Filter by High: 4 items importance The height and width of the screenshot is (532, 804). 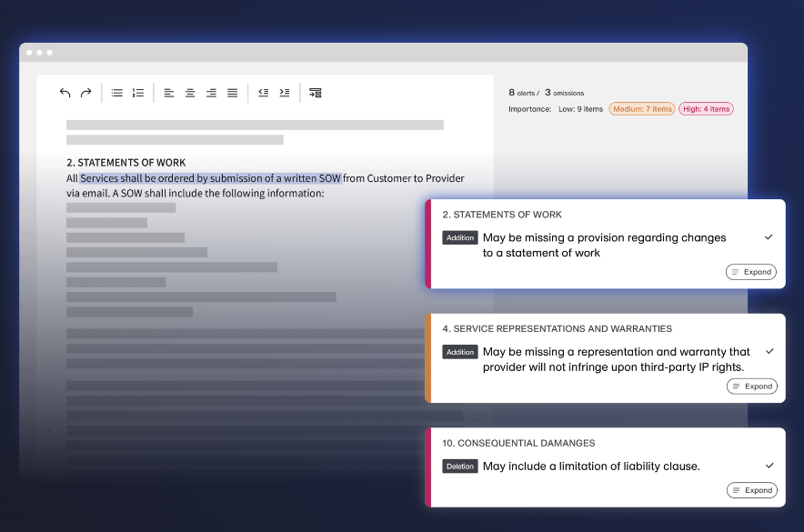tap(706, 109)
